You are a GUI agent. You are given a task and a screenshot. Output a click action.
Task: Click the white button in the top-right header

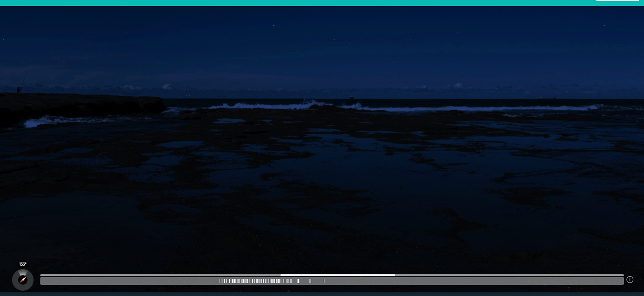617,0
